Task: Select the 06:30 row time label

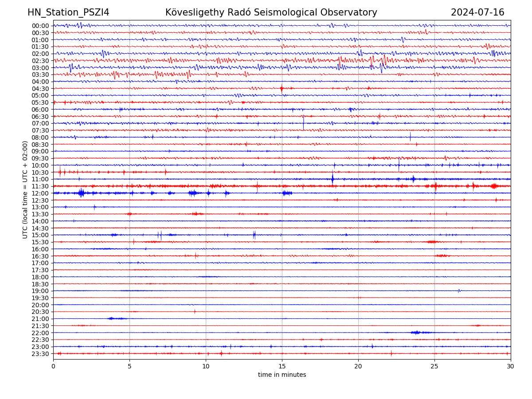Action: click(x=40, y=117)
